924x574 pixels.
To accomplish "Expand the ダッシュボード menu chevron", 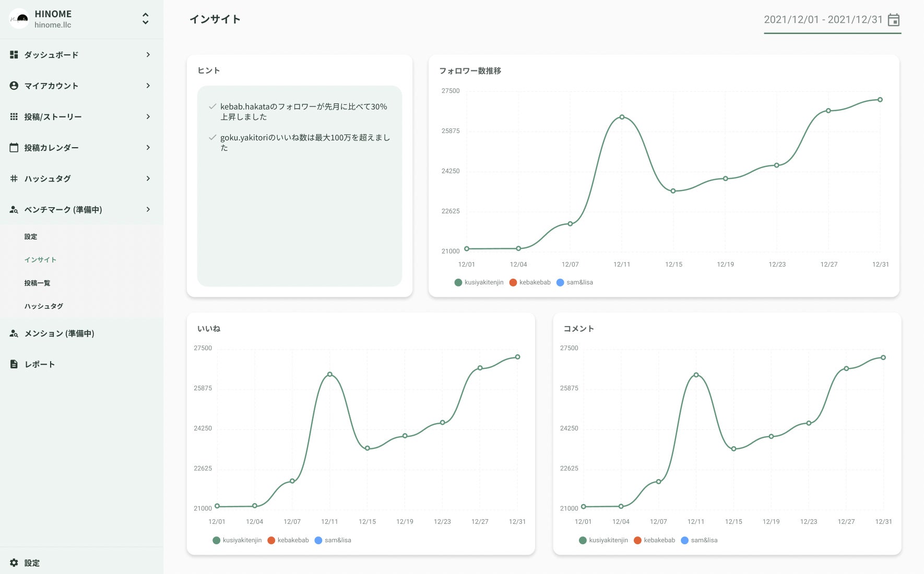I will pyautogui.click(x=148, y=55).
